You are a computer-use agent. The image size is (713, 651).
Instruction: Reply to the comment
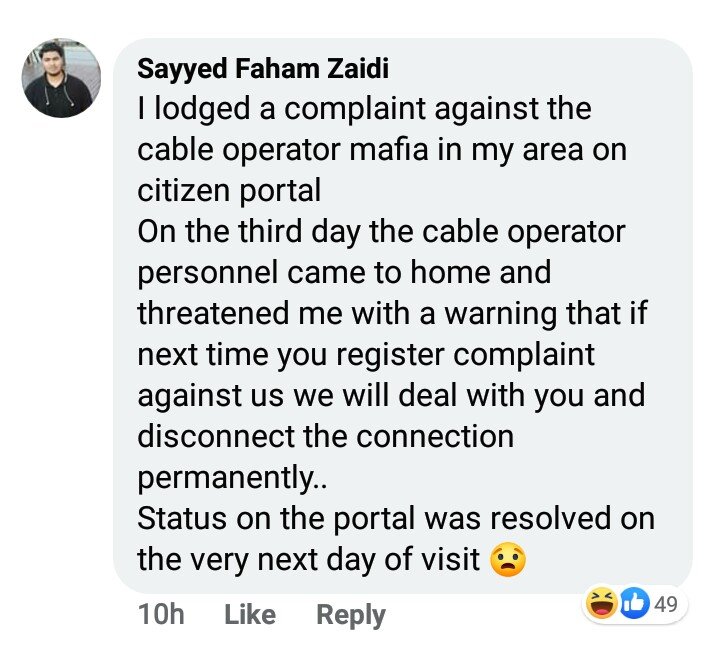[x=350, y=614]
